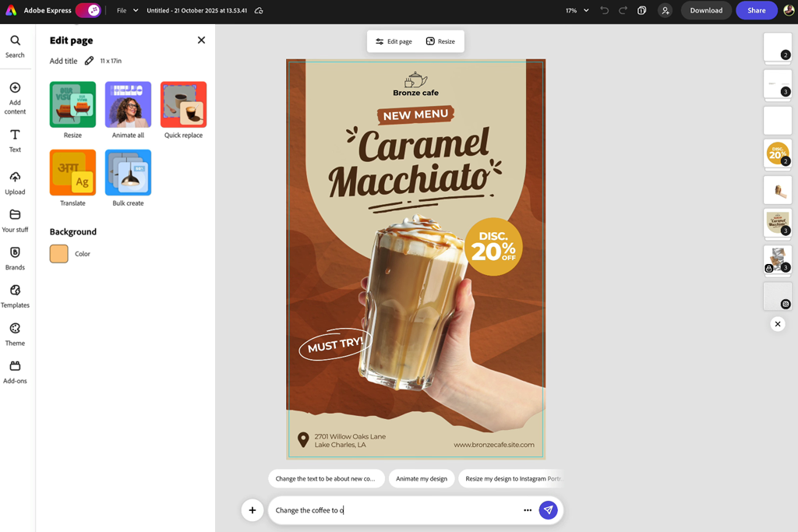This screenshot has height=532, width=798.
Task: Open the File menu
Action: [122, 10]
